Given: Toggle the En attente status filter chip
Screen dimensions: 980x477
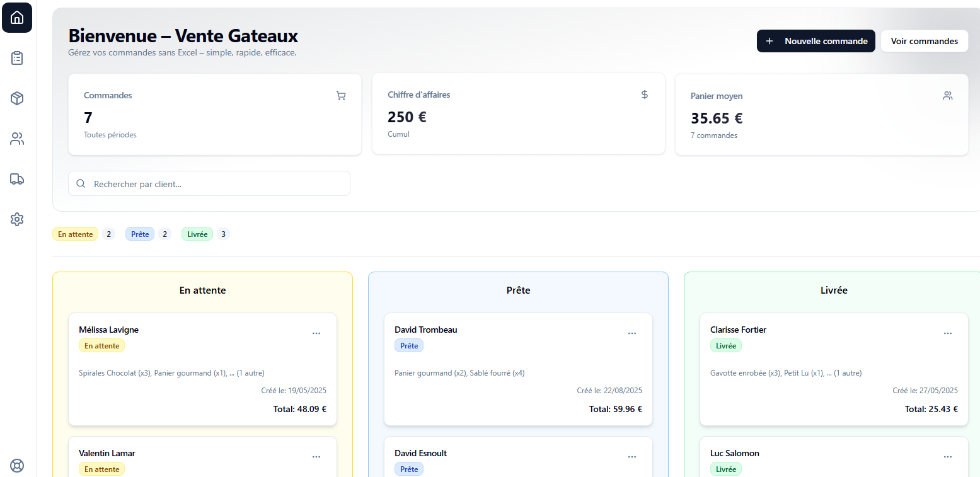Looking at the screenshot, I should click(x=75, y=234).
